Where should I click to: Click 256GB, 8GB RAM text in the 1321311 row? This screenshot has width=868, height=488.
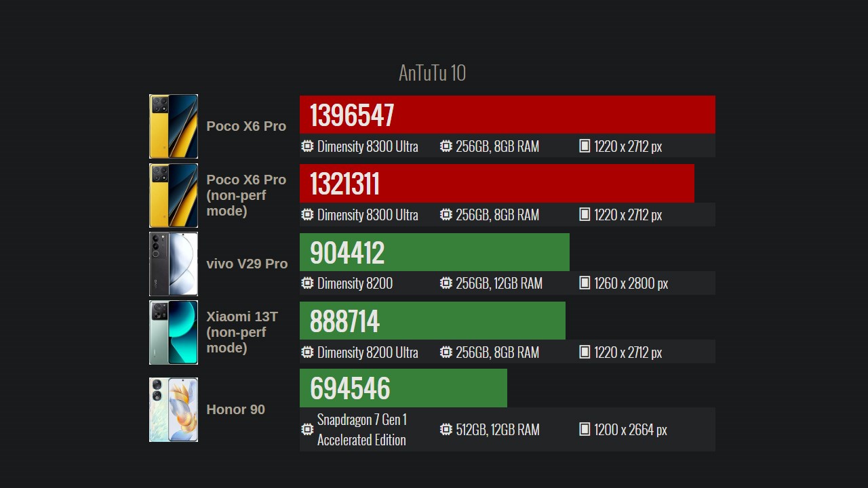coord(498,214)
